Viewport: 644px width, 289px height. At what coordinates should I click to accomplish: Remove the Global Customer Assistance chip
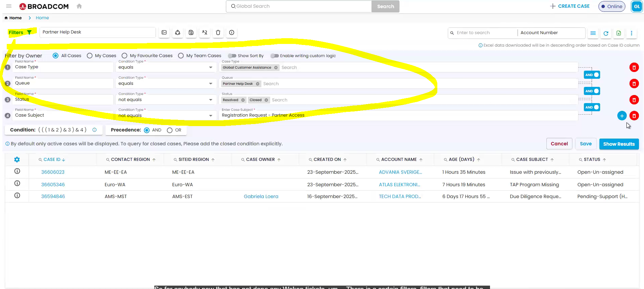click(x=276, y=68)
